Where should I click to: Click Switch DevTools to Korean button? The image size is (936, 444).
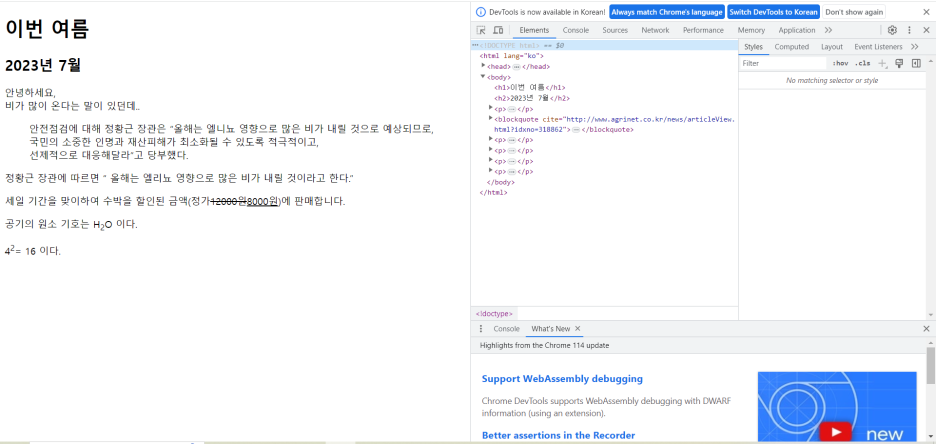pos(774,12)
